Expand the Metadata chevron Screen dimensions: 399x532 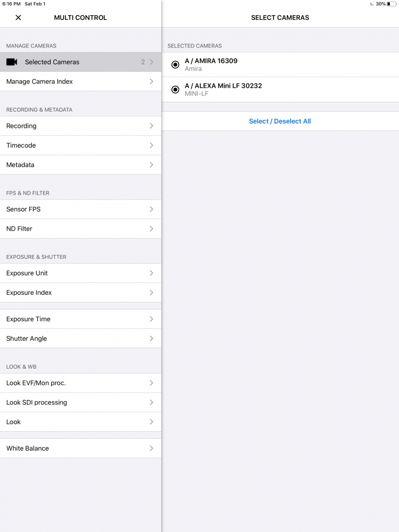(x=152, y=165)
